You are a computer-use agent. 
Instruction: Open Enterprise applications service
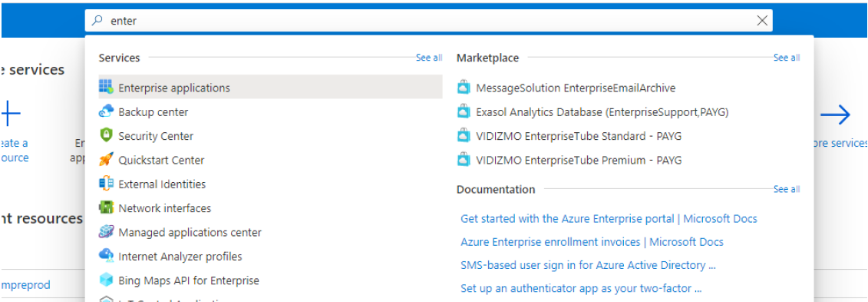(x=270, y=88)
